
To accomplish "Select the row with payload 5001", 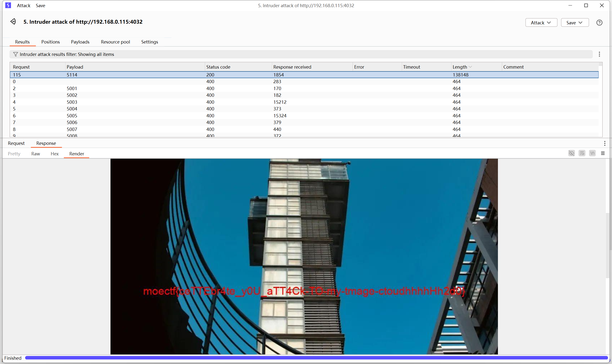I will tap(304, 88).
